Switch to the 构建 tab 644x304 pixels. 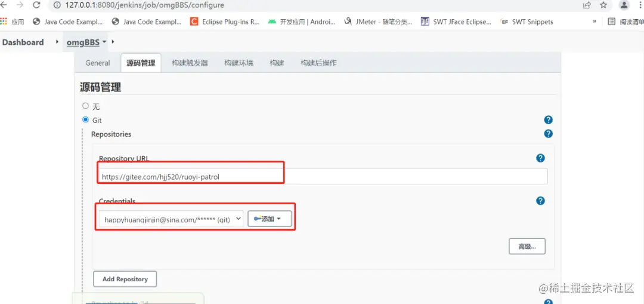pos(277,63)
